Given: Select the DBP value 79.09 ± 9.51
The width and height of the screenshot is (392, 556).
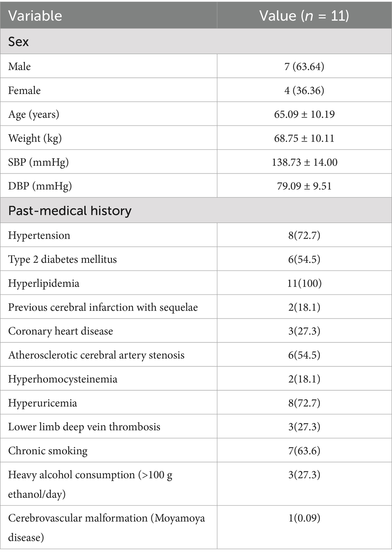Looking at the screenshot, I should (x=304, y=186).
